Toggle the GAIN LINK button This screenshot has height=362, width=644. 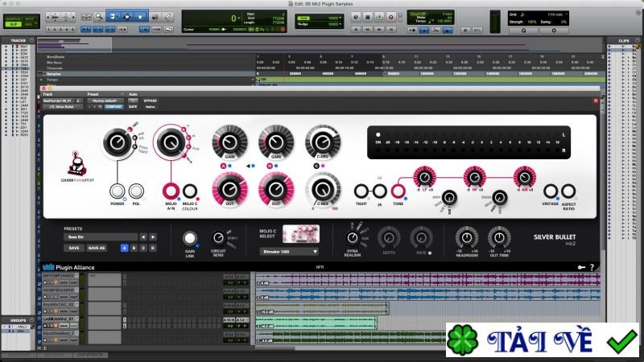pyautogui.click(x=190, y=238)
